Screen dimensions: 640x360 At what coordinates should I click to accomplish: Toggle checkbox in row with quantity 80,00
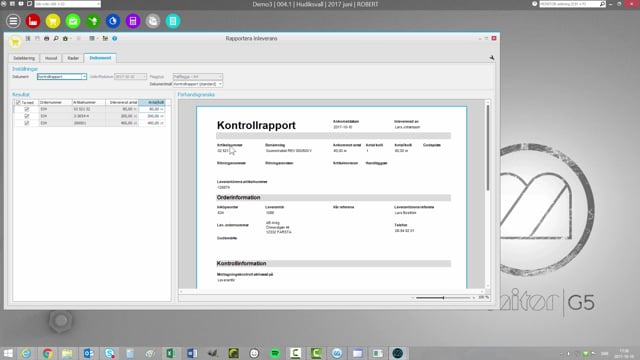click(x=27, y=109)
